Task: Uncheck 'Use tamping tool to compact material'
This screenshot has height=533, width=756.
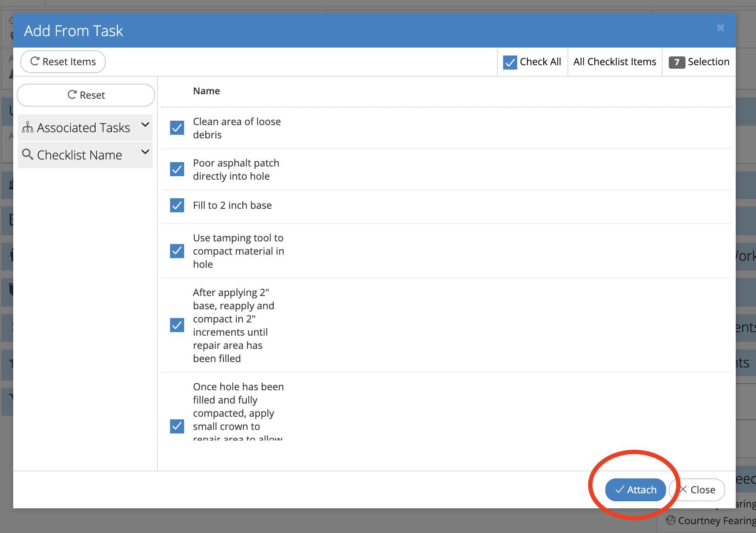Action: tap(177, 251)
